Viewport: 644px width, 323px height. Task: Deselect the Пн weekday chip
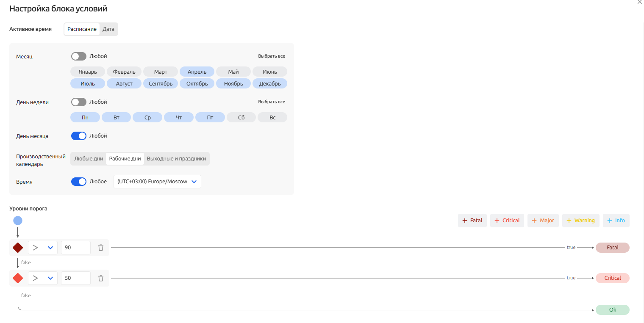[85, 117]
